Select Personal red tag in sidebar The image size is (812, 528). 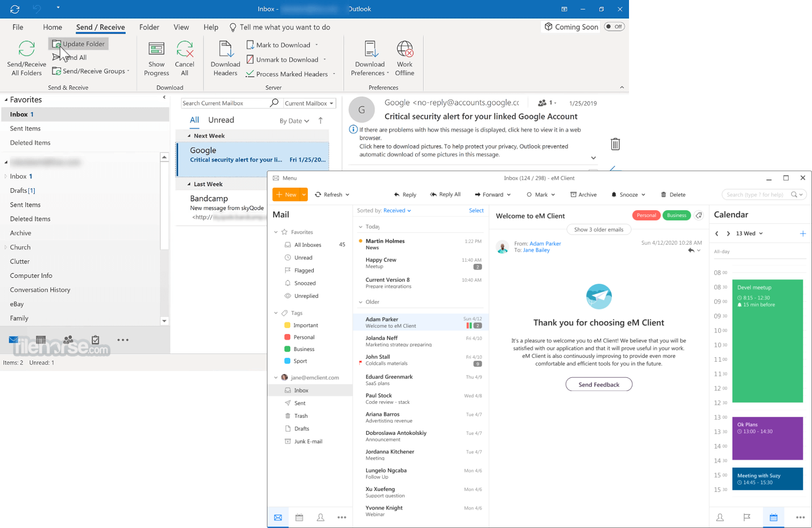299,337
